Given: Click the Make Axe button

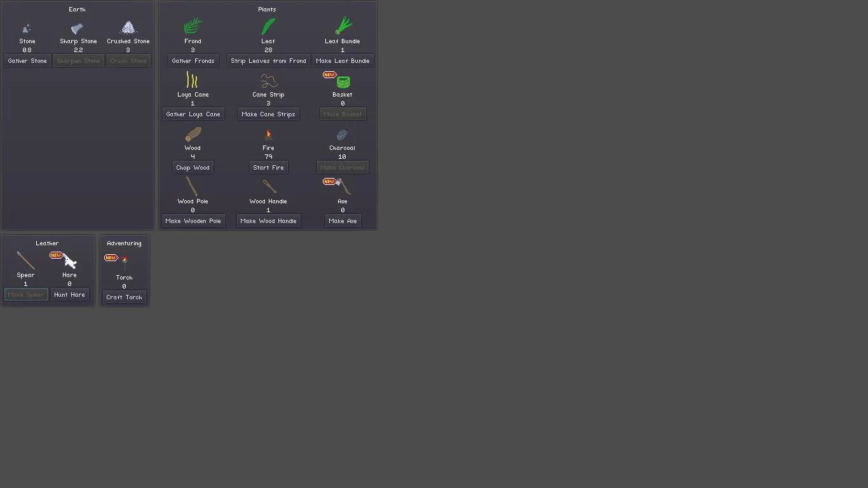Looking at the screenshot, I should 342,221.
